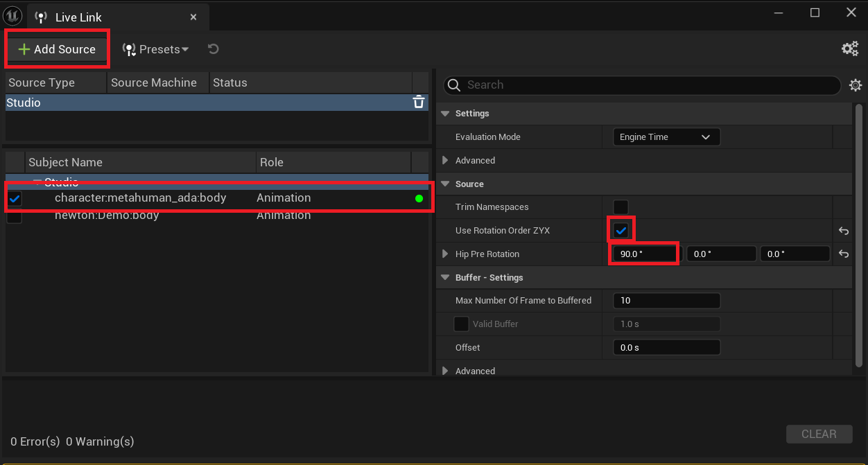Image resolution: width=868 pixels, height=465 pixels.
Task: Reset Hip Pre Rotation to default
Action: click(843, 254)
